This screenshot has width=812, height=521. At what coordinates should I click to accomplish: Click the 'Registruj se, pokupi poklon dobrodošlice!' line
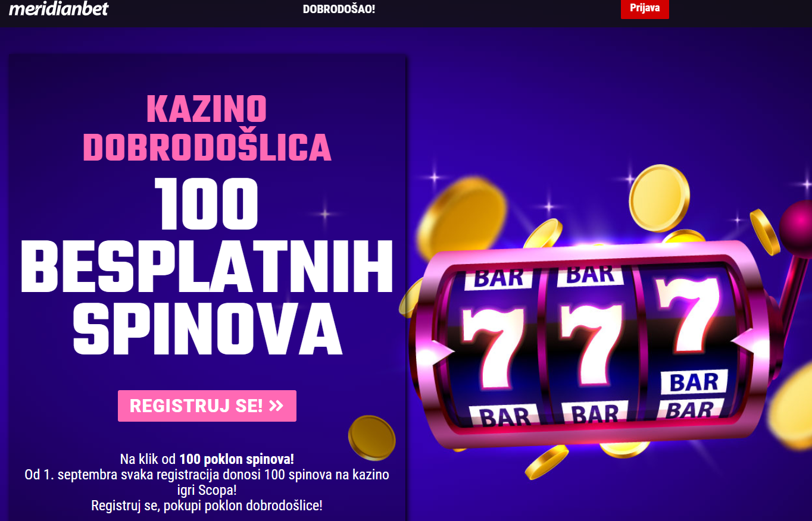click(207, 506)
